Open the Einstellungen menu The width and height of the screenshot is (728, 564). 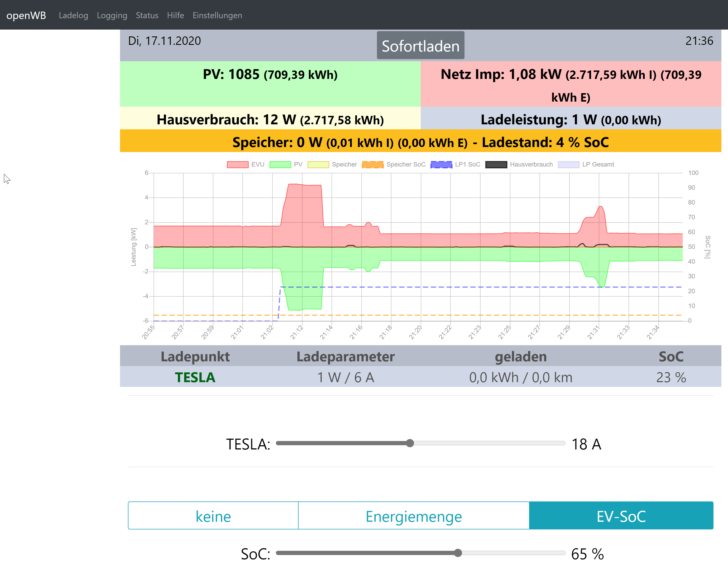click(x=217, y=15)
